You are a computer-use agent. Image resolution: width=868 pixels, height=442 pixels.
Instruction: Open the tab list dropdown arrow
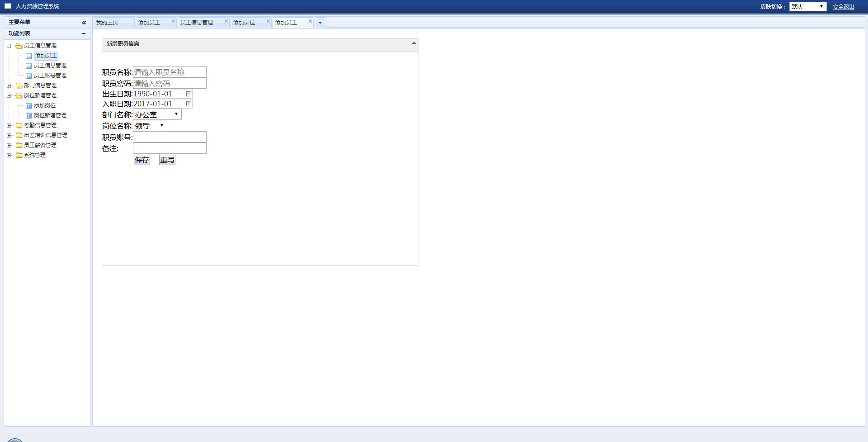(320, 22)
